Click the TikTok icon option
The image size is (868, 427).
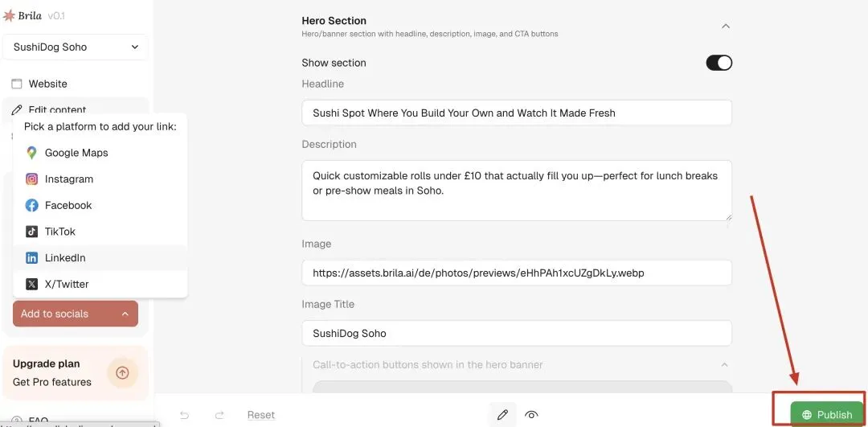[32, 232]
